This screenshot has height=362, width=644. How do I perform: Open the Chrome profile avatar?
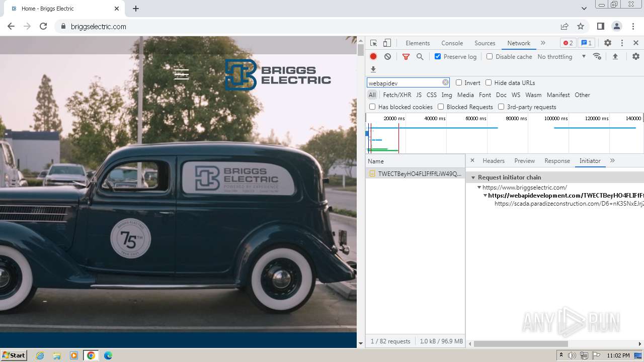pyautogui.click(x=617, y=26)
